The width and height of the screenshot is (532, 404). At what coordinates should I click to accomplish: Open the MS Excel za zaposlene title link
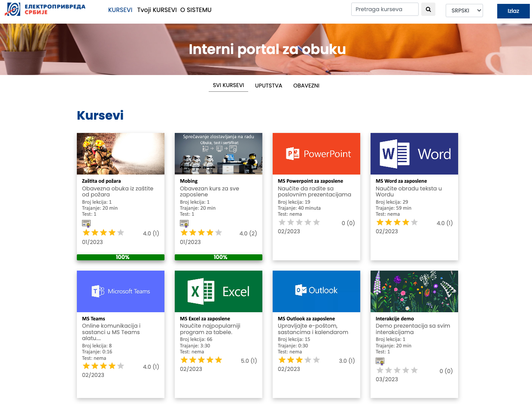pyautogui.click(x=205, y=319)
